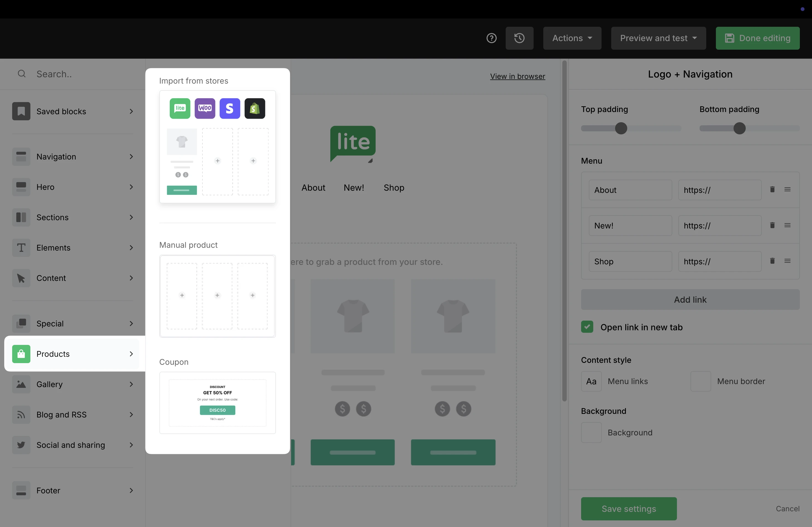Screen dimensions: 812x527
Task: Click the Stripe store icon
Action: coord(230,108)
